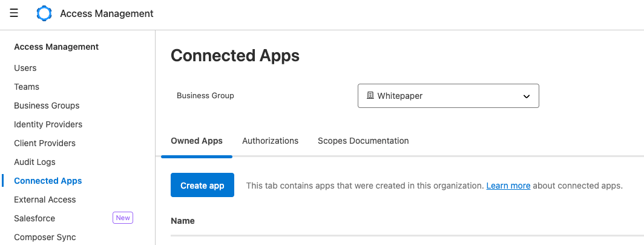
Task: Click the Anypoint blue logo icon
Action: (x=44, y=13)
